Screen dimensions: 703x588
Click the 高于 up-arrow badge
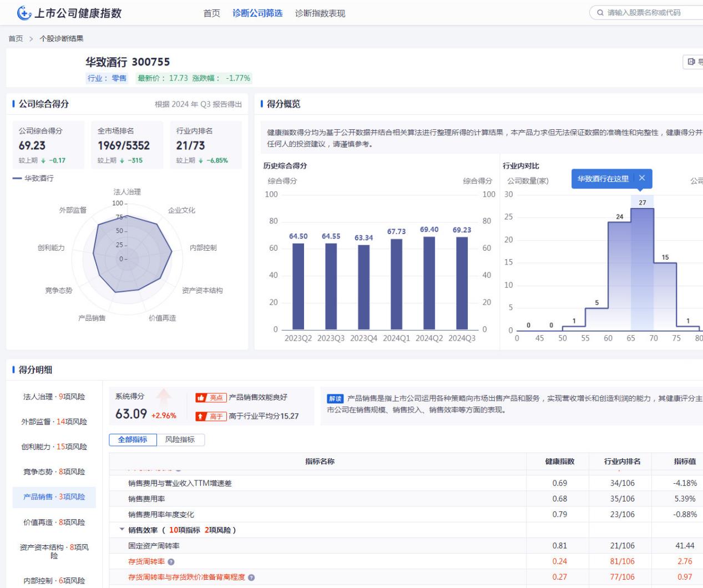211,416
